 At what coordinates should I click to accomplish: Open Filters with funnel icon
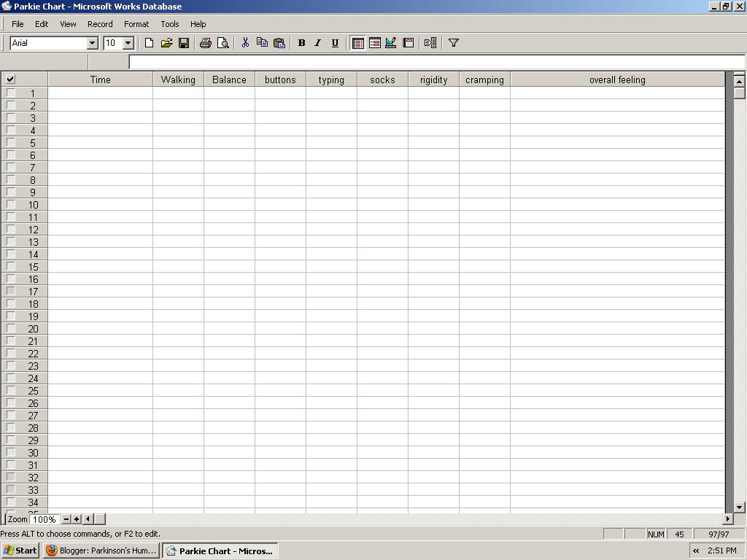click(454, 43)
